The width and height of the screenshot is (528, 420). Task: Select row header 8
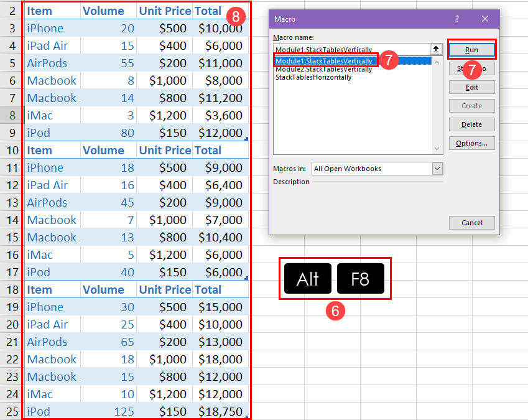pyautogui.click(x=11, y=116)
